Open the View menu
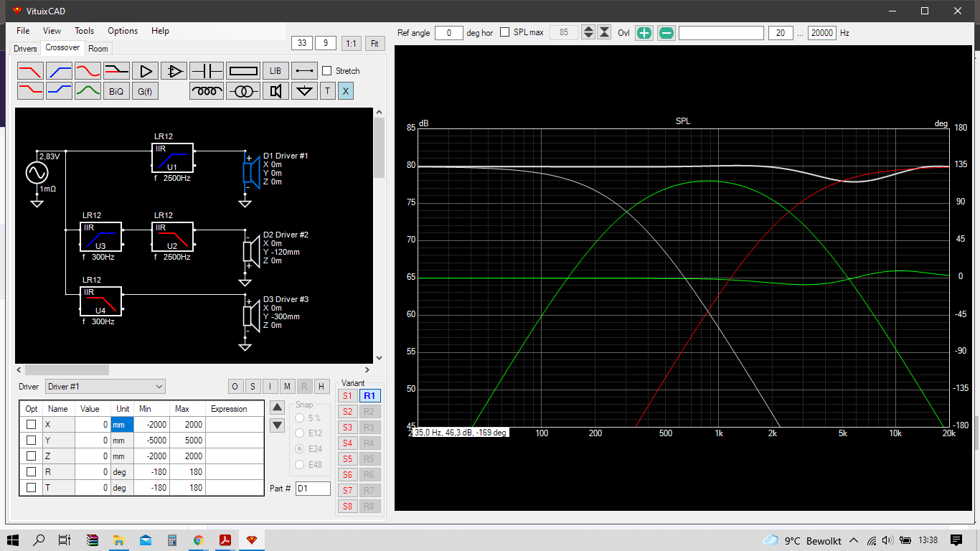The image size is (980, 551). click(52, 31)
